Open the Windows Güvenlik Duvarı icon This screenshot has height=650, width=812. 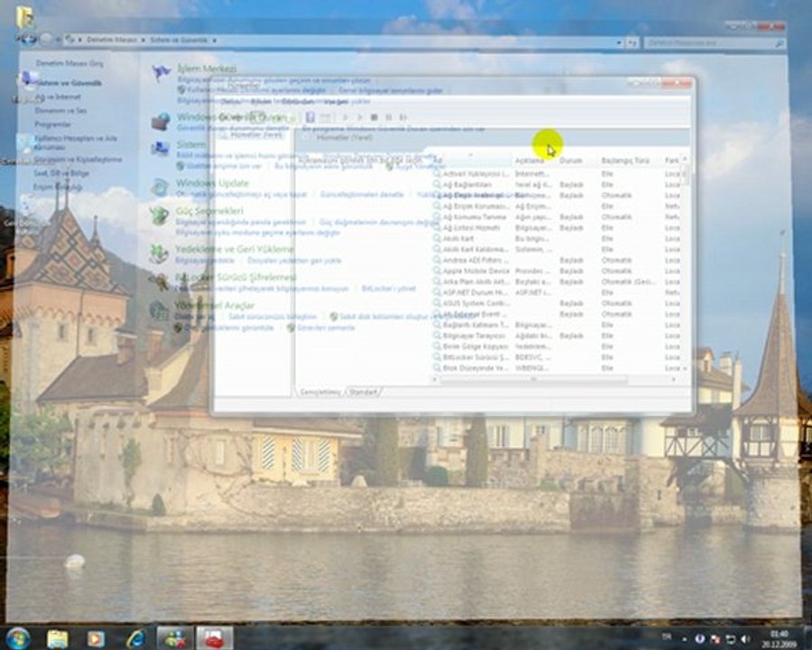(161, 121)
